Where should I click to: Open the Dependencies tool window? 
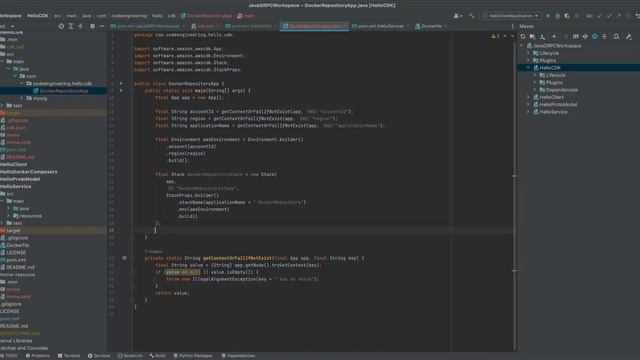coord(238,356)
